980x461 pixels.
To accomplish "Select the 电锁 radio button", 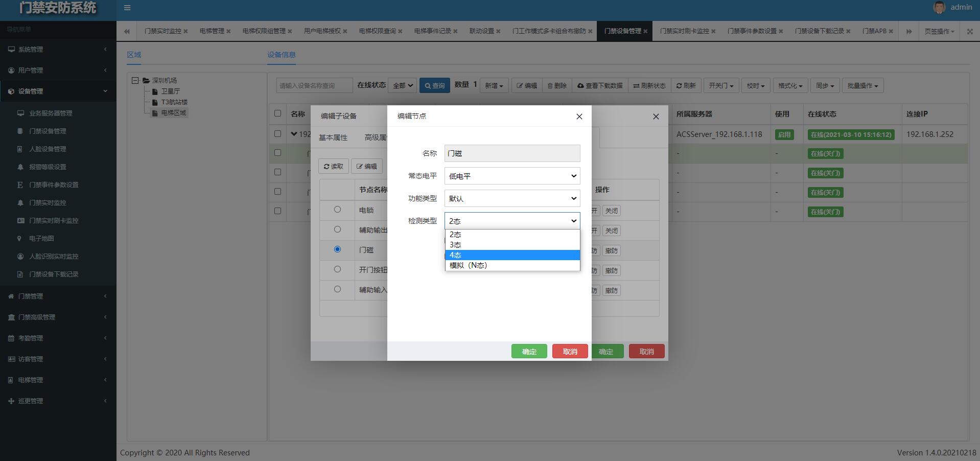I will point(337,210).
